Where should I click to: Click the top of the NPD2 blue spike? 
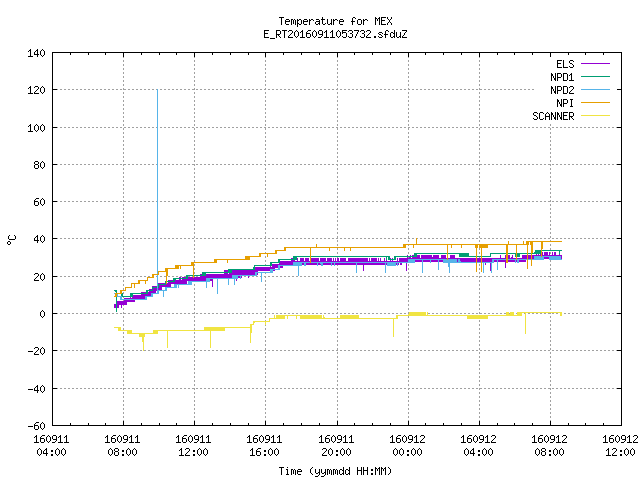point(157,90)
